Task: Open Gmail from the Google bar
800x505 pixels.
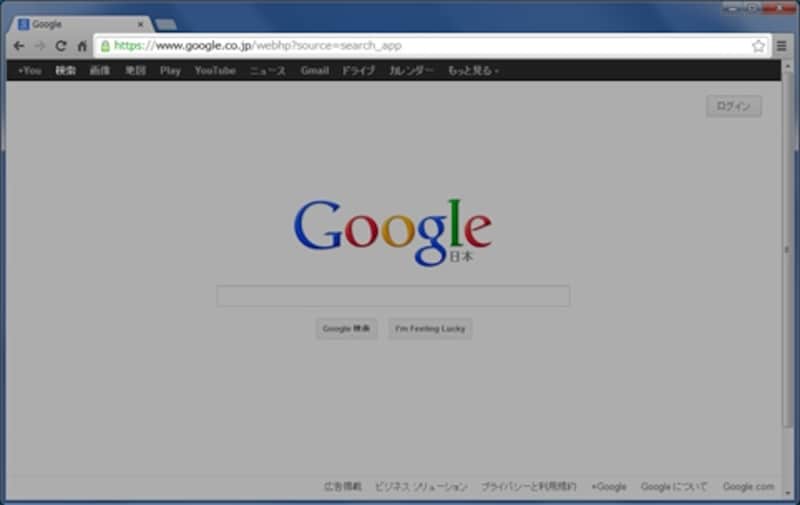Action: [x=314, y=71]
